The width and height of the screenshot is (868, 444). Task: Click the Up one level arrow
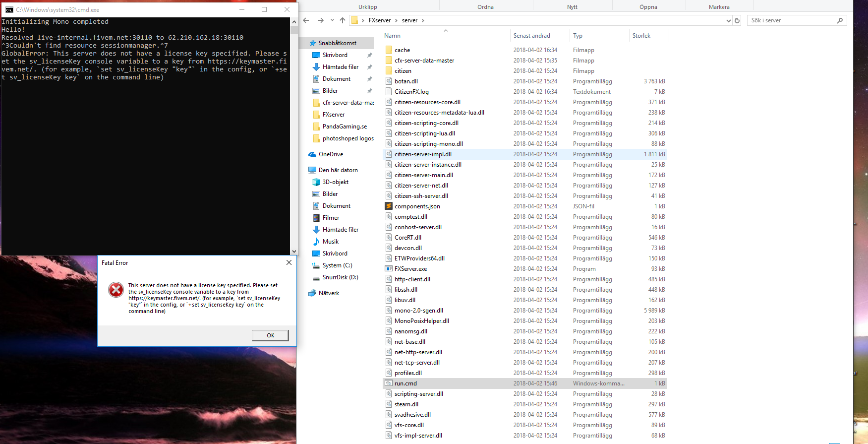(343, 20)
